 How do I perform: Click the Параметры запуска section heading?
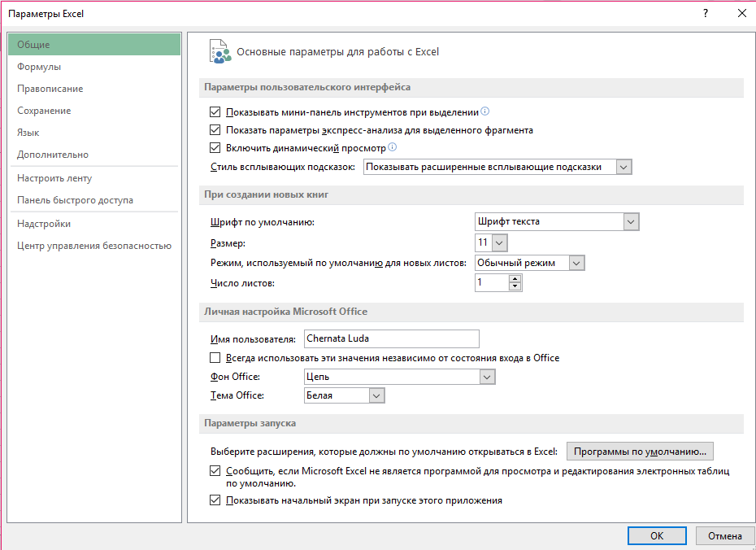pyautogui.click(x=250, y=423)
